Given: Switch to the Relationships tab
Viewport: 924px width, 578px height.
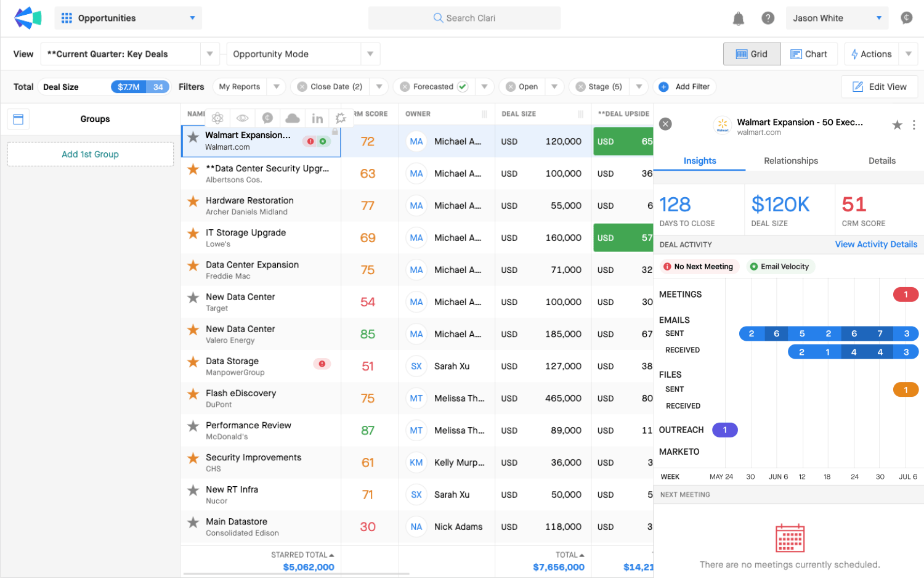Looking at the screenshot, I should click(x=790, y=161).
